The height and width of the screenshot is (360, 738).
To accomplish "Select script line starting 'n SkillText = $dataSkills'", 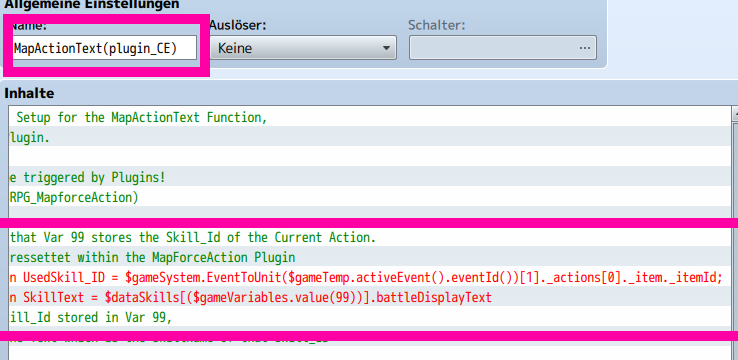I will pyautogui.click(x=370, y=297).
